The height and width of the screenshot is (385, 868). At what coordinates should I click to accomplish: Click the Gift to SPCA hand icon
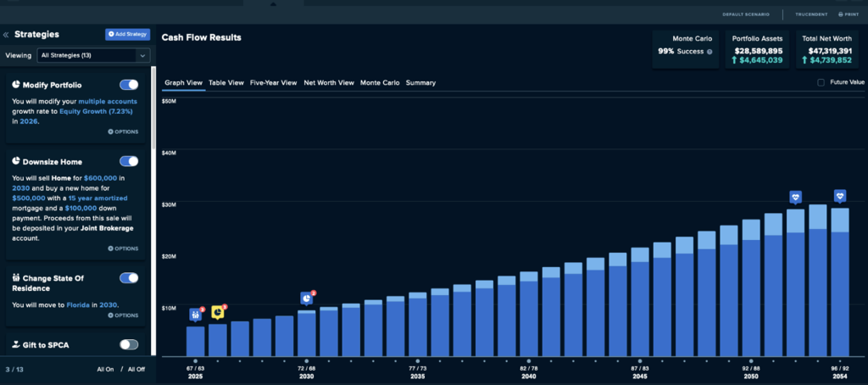point(16,344)
